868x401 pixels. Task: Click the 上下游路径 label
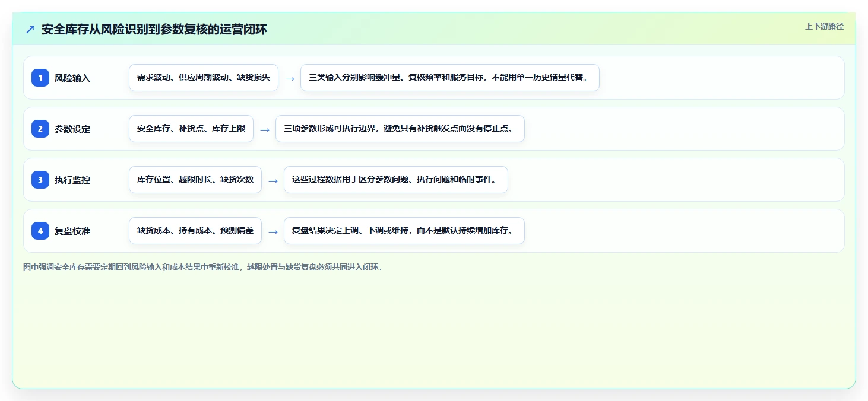[824, 26]
